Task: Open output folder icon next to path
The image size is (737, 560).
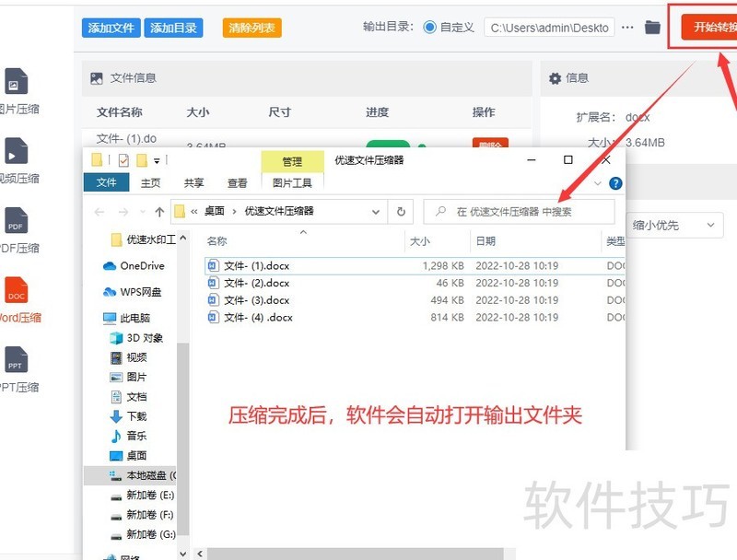Action: click(x=652, y=28)
